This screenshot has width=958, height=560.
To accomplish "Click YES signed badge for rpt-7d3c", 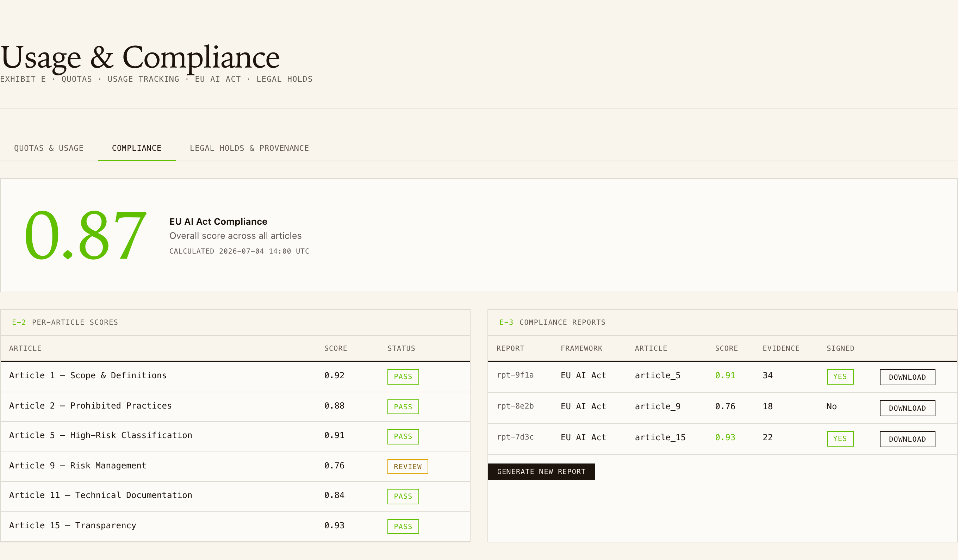I will click(x=840, y=439).
